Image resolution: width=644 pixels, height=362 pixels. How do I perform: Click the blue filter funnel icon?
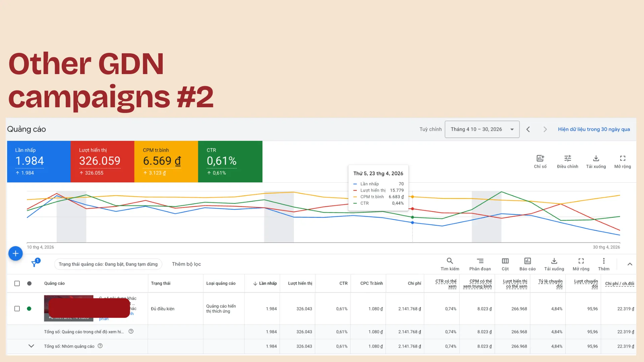click(x=34, y=264)
